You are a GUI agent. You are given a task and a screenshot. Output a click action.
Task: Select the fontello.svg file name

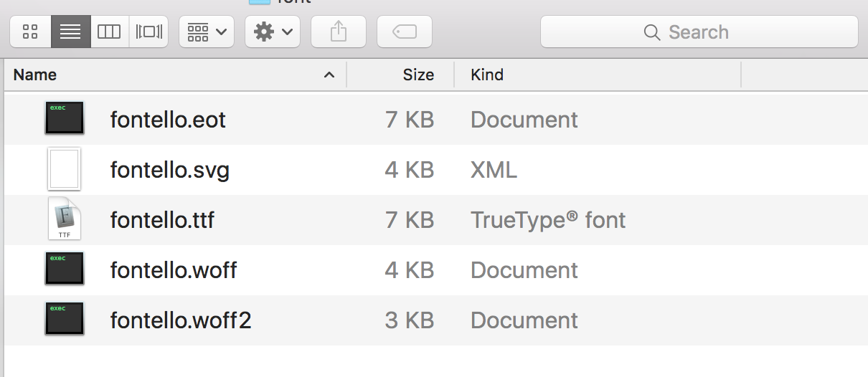(x=169, y=170)
